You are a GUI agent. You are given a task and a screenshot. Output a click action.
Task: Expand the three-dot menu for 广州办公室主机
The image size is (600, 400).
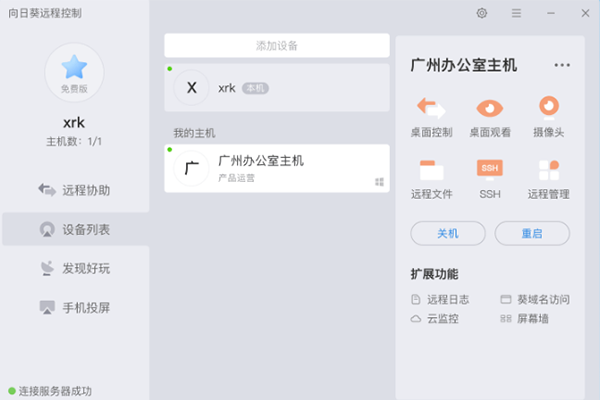coord(562,65)
